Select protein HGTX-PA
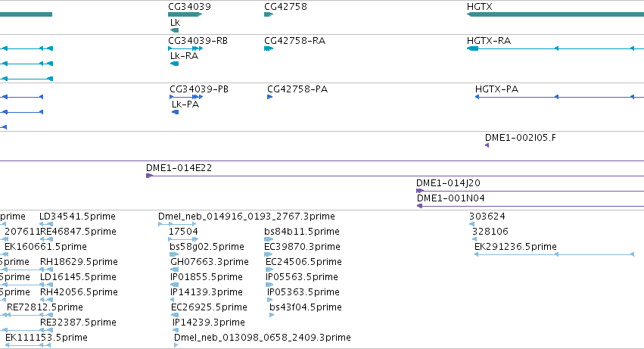 [496, 89]
